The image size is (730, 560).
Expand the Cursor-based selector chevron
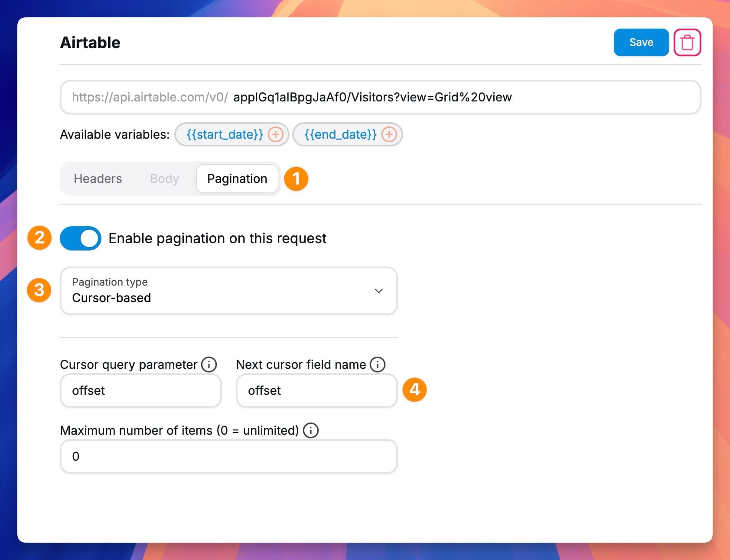[378, 290]
